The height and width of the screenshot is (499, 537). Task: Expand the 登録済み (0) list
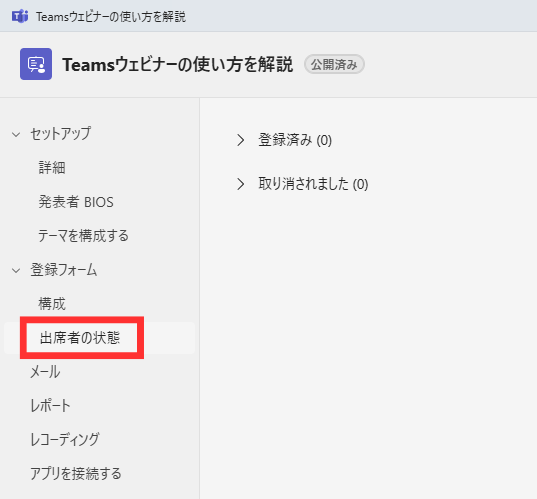pos(241,140)
